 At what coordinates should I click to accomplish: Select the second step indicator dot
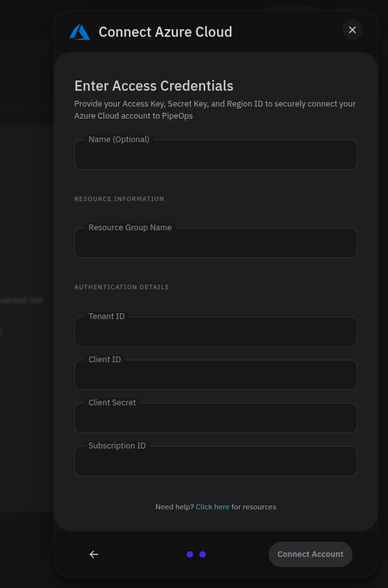tap(203, 554)
